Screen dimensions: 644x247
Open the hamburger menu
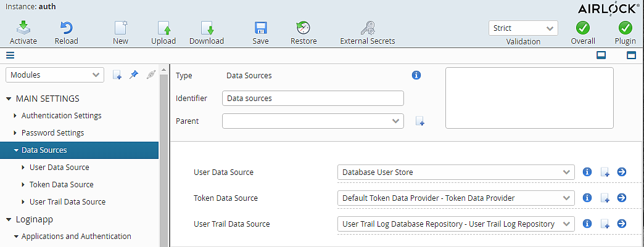10,55
